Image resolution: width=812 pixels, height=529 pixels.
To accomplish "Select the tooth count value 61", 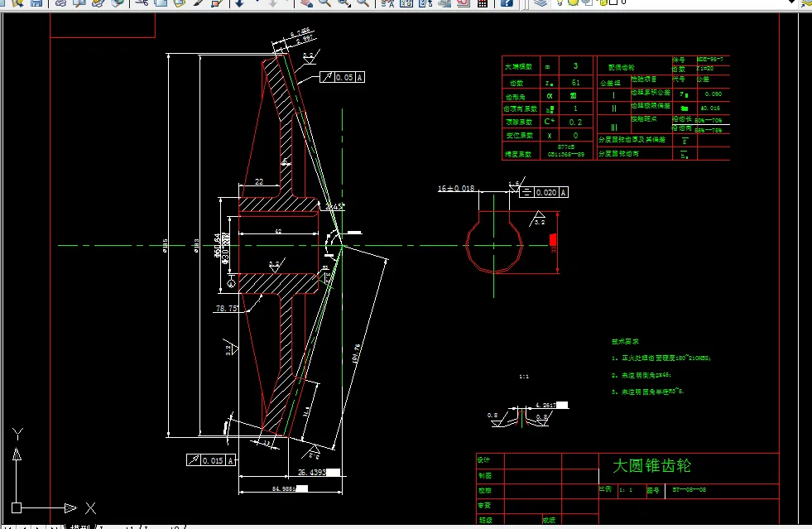I will point(575,83).
